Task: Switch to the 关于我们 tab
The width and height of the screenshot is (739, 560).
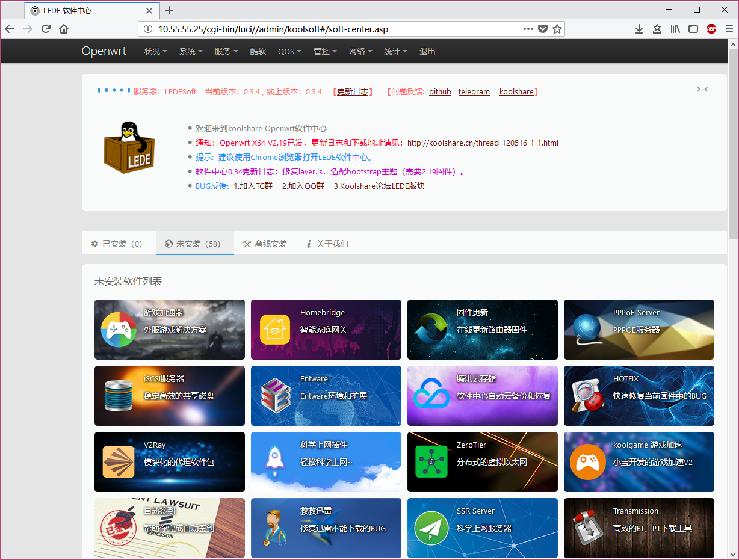Action: coord(327,244)
